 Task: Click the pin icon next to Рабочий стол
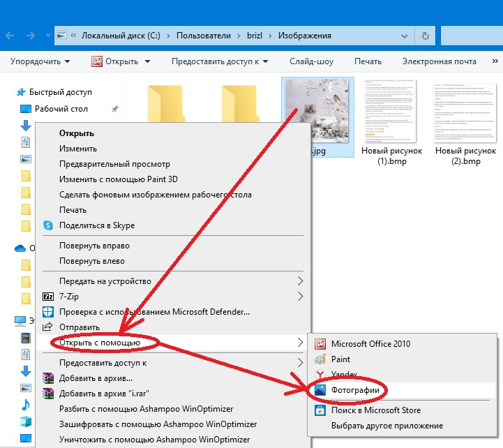(x=115, y=109)
